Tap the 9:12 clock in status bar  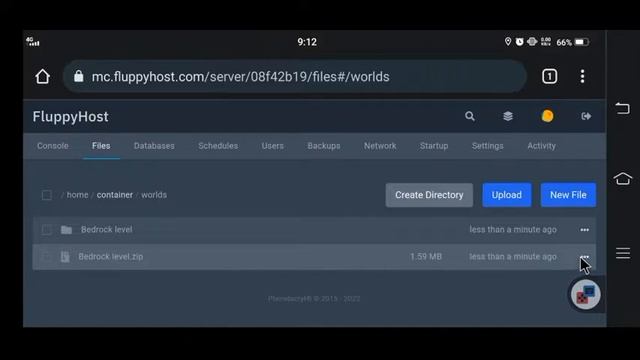(307, 42)
